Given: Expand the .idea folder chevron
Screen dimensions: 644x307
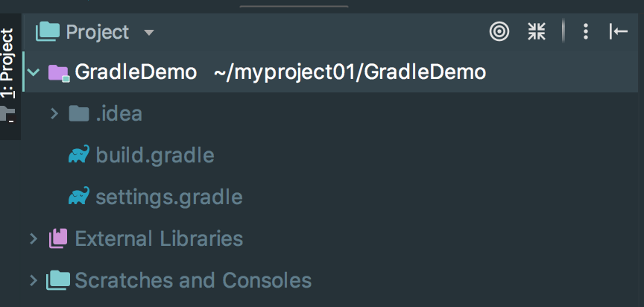Looking at the screenshot, I should click(54, 114).
